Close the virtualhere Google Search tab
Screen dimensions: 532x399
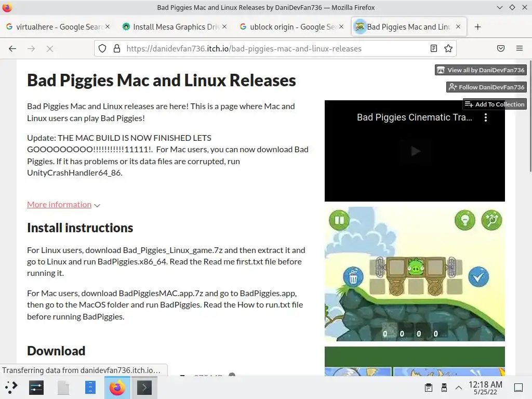click(108, 26)
